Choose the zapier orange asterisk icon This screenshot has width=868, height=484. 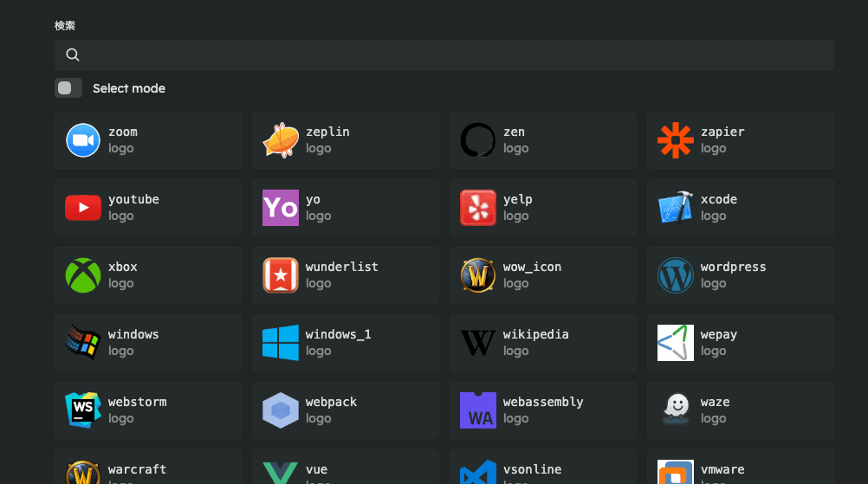pos(676,140)
